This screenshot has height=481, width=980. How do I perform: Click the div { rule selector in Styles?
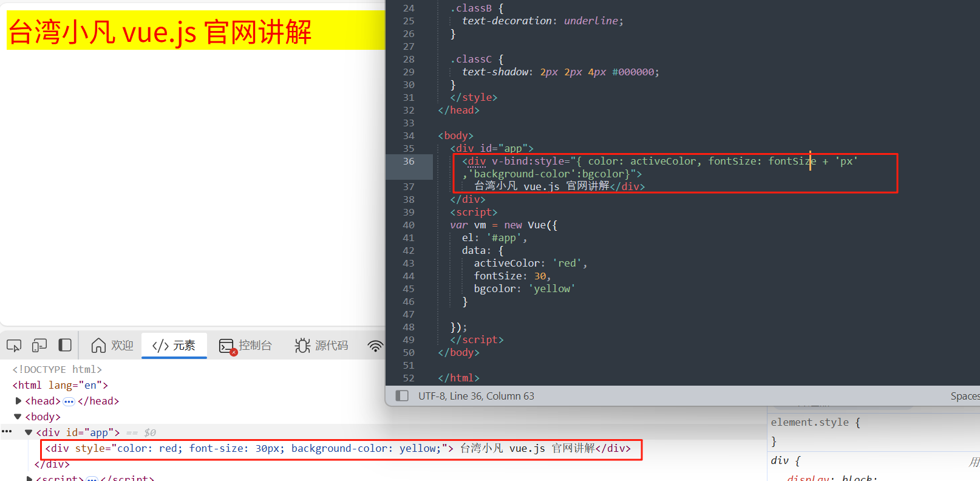pos(786,460)
